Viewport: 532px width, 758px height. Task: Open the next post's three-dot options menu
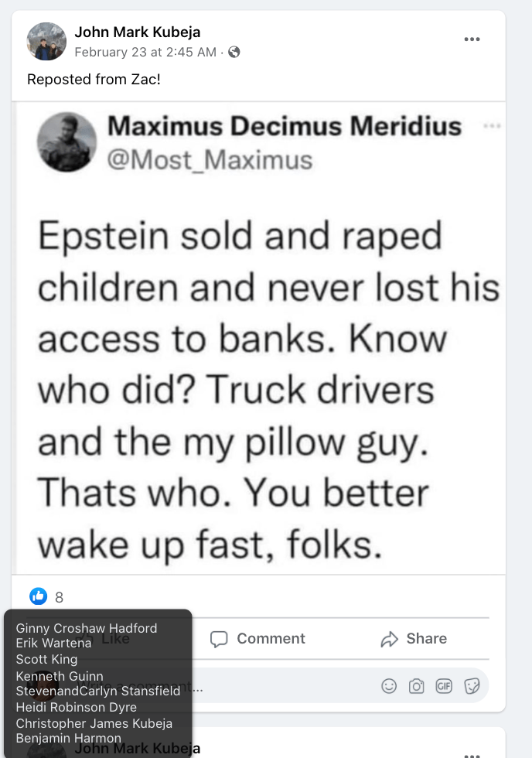pyautogui.click(x=472, y=752)
